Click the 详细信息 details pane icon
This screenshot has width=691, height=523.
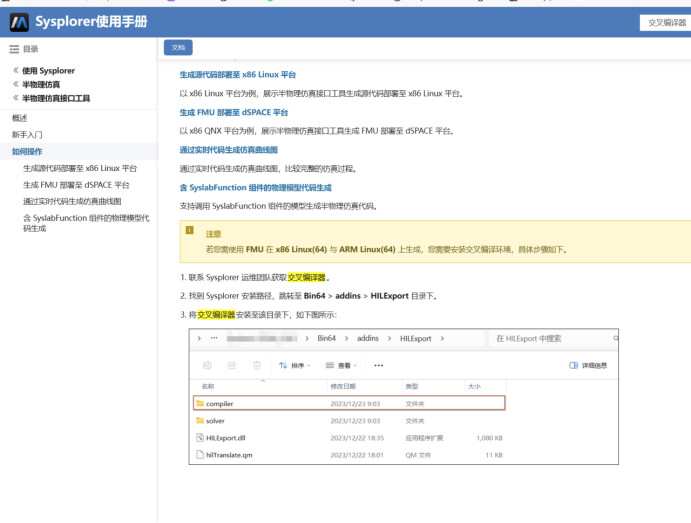pos(573,365)
